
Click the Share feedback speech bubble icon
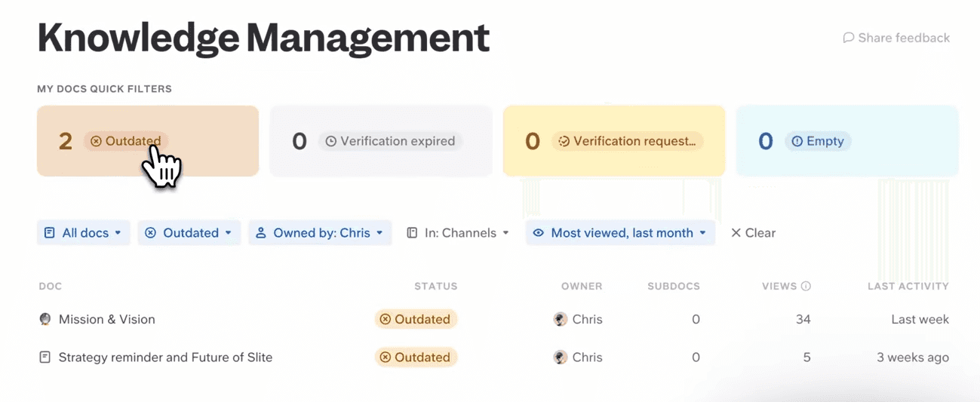849,38
